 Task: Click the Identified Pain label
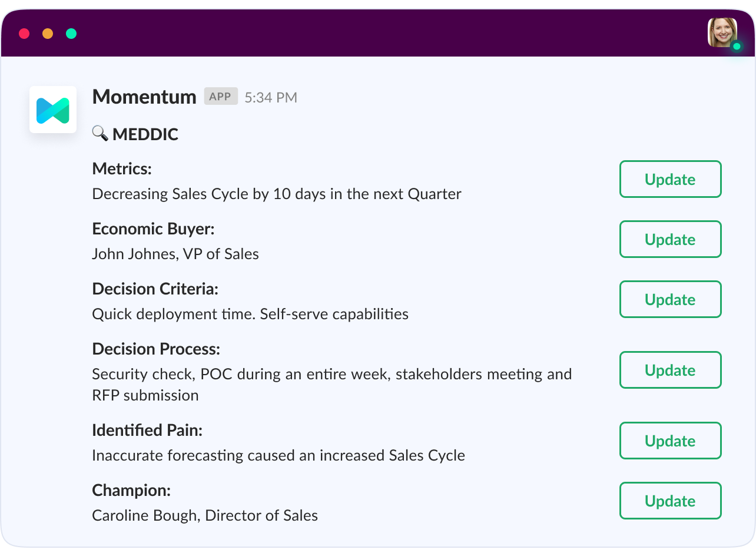147,431
